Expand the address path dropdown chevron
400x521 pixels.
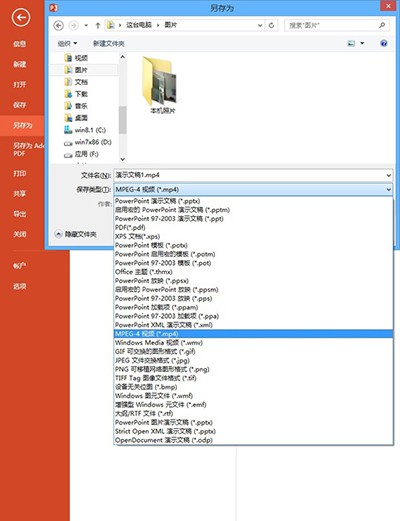tap(260, 25)
